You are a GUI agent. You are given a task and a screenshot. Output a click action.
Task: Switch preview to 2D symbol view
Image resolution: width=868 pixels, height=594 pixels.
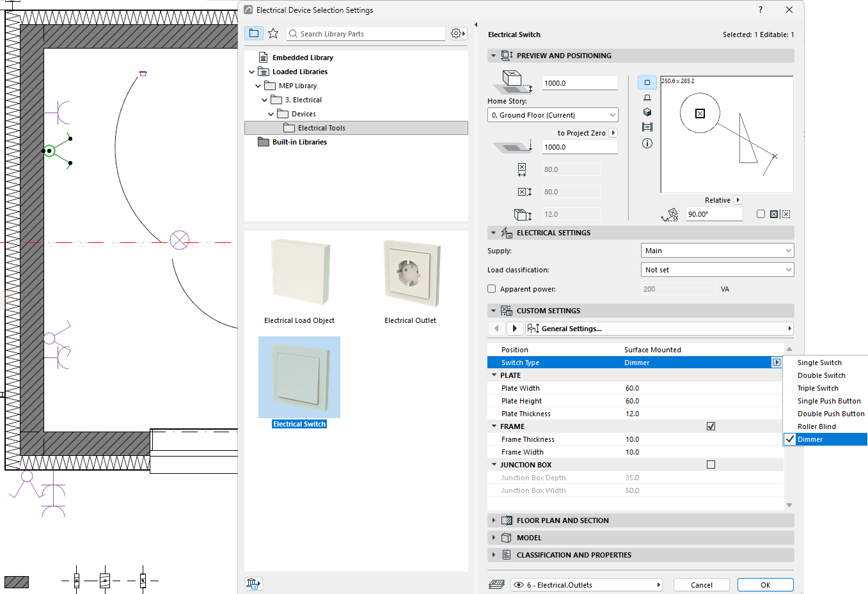[647, 82]
